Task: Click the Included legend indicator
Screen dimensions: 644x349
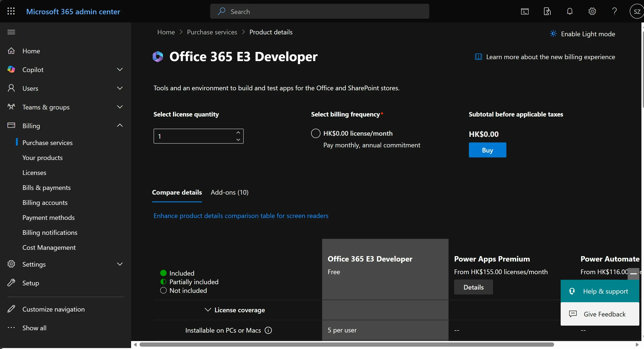Action: click(163, 273)
